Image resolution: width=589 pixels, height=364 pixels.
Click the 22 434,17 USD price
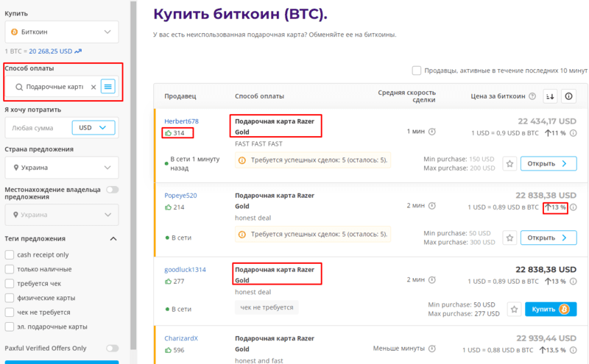point(547,121)
